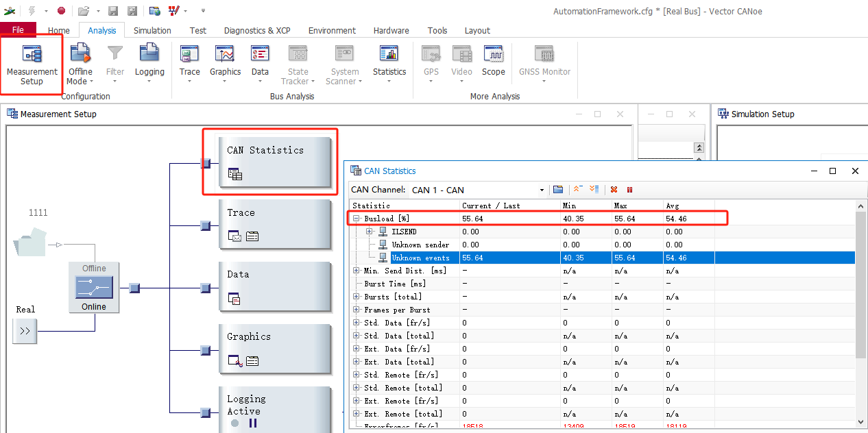Switch to the Hardware ribbon tab
868x433 pixels.
click(391, 30)
